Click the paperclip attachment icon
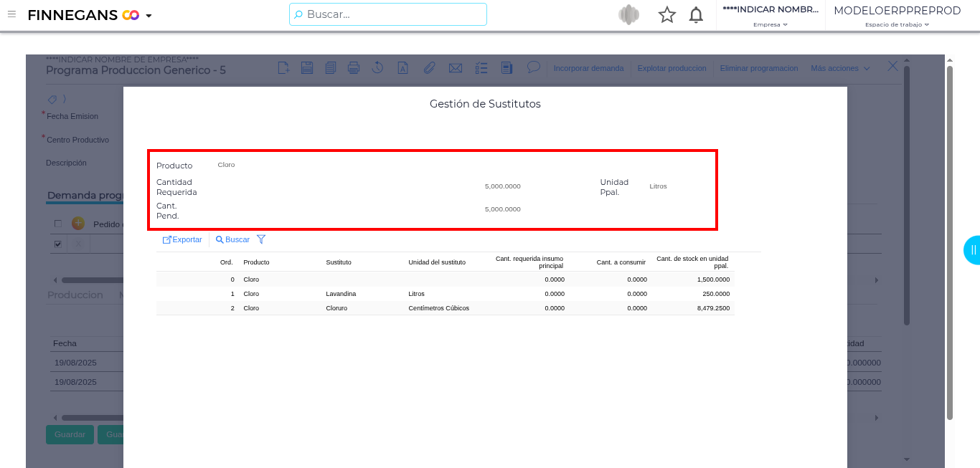This screenshot has height=468, width=980. click(x=429, y=68)
